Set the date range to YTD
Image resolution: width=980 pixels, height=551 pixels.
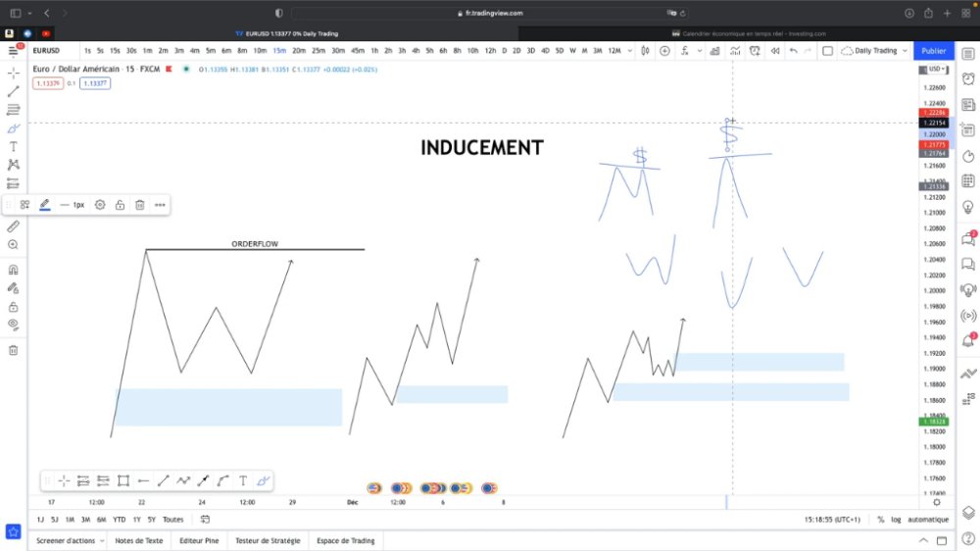pos(120,520)
